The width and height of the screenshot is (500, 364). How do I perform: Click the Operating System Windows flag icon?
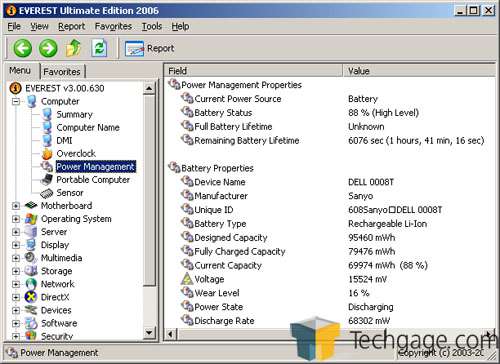pos(31,219)
